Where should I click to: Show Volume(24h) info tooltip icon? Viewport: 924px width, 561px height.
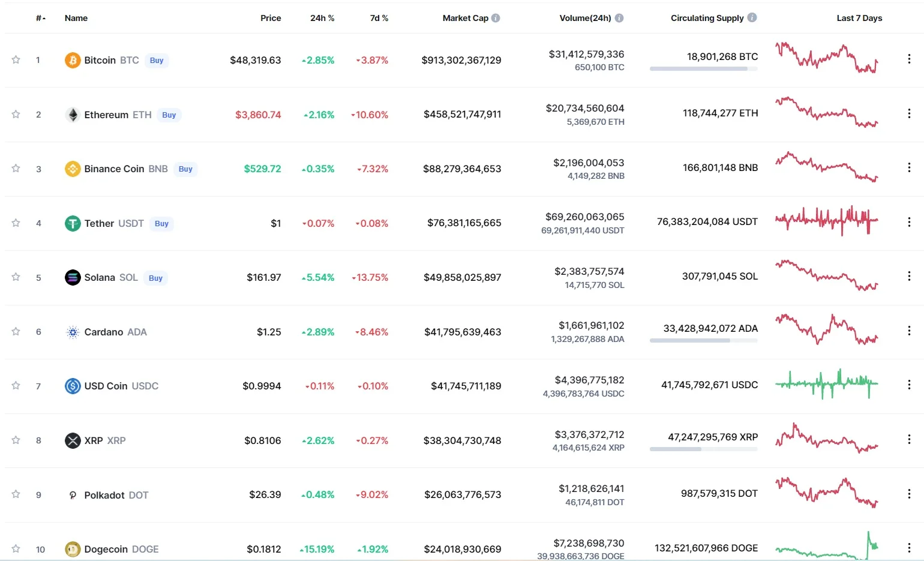619,18
